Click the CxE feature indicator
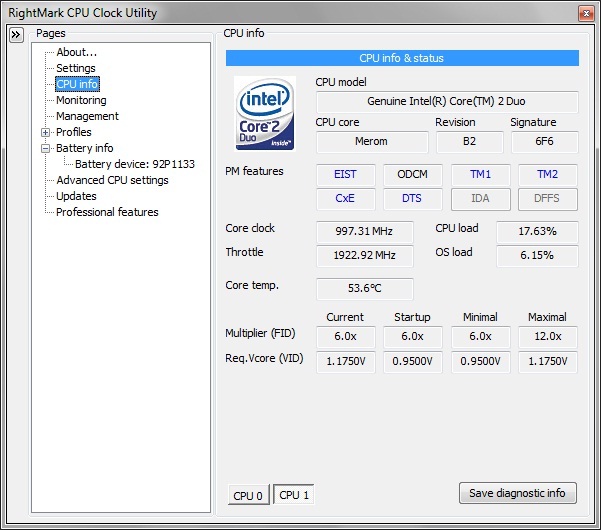 345,199
